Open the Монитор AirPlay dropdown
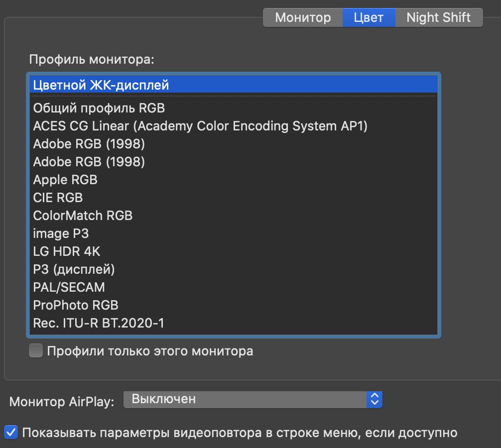 tap(252, 399)
